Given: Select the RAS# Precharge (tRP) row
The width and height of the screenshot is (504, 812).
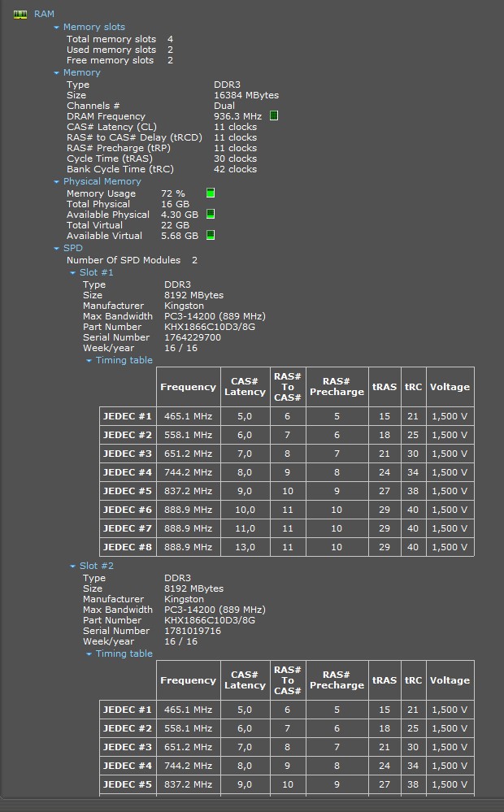Looking at the screenshot, I should [x=162, y=148].
